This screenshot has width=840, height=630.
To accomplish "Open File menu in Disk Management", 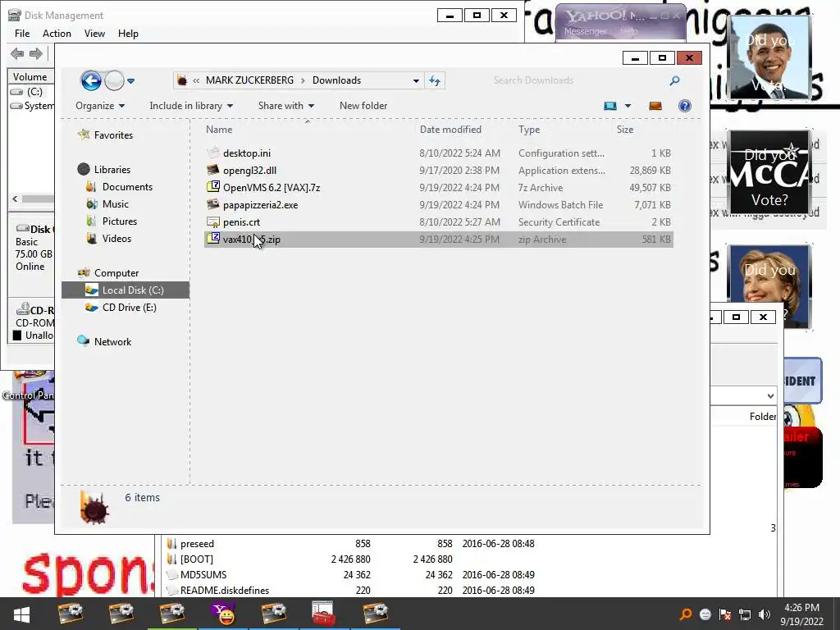I will [22, 33].
